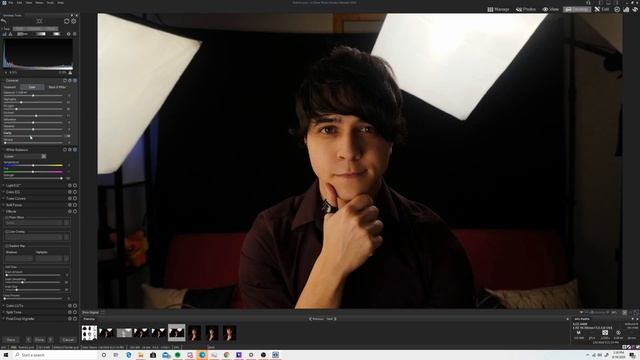Viewport: 640px width, 360px height.
Task: Enable the Color Overlay checkbox
Action: (x=7, y=232)
